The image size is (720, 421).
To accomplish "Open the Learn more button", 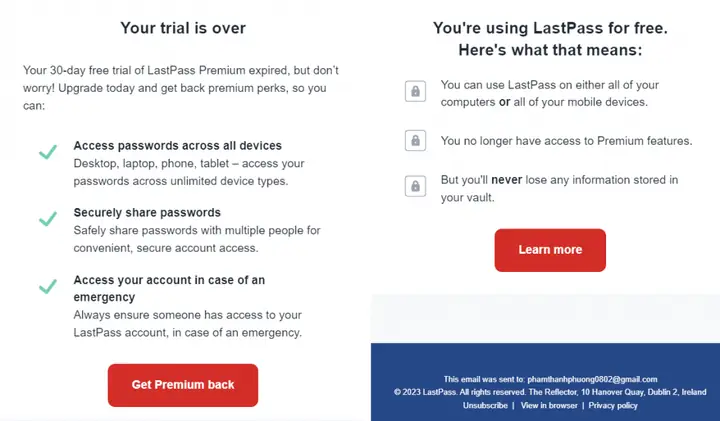I will (x=550, y=250).
